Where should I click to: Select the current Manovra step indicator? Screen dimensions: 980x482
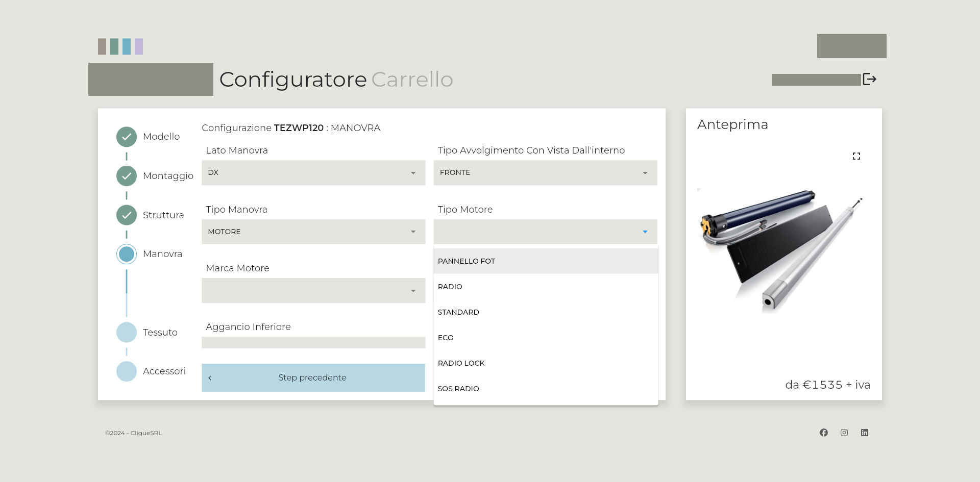(127, 254)
